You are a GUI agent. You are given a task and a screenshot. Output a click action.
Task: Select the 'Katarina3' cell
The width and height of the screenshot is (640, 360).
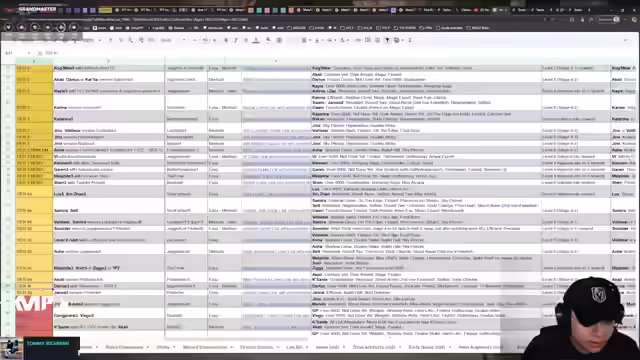[109, 116]
